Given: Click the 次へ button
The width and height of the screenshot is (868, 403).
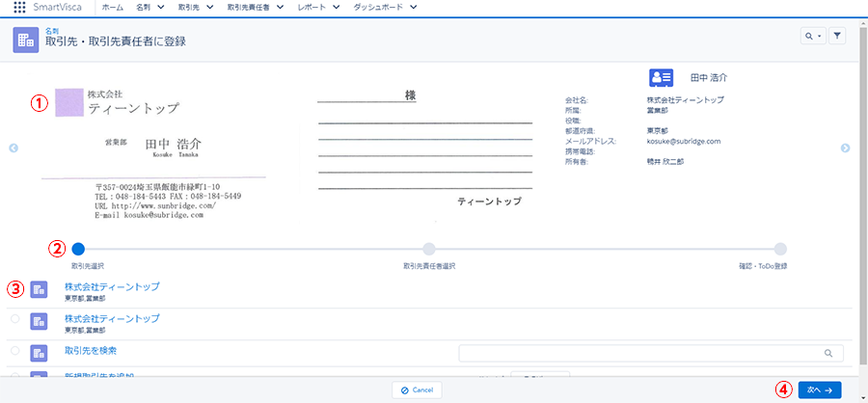Looking at the screenshot, I should click(x=820, y=390).
